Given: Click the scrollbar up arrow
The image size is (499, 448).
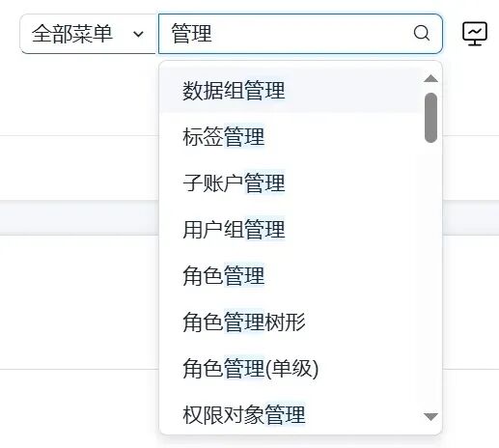Looking at the screenshot, I should (430, 79).
